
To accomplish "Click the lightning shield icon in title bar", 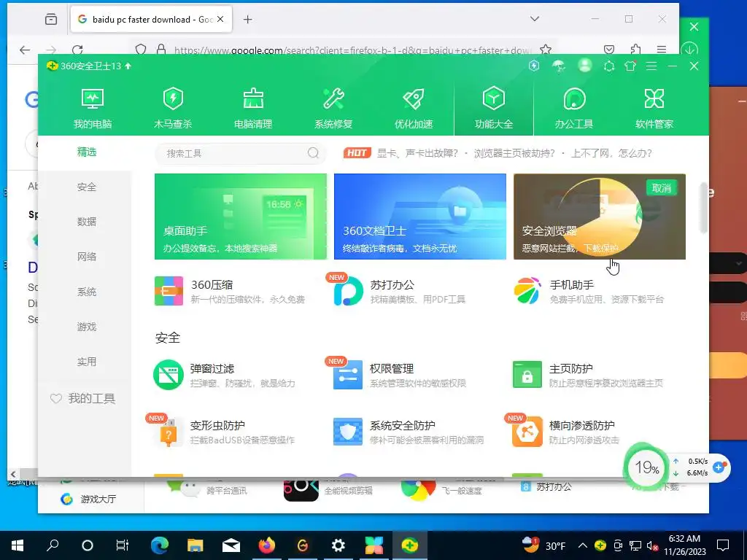I will 534,66.
